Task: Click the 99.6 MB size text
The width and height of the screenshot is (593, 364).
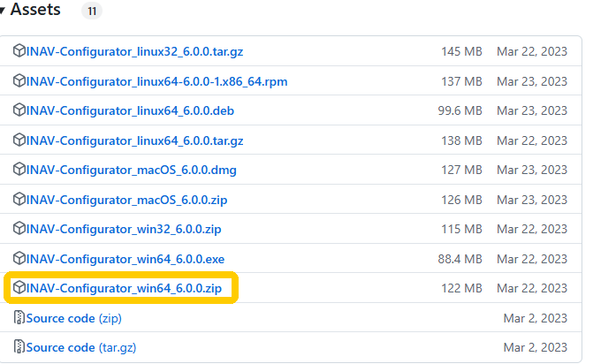Action: [x=460, y=110]
